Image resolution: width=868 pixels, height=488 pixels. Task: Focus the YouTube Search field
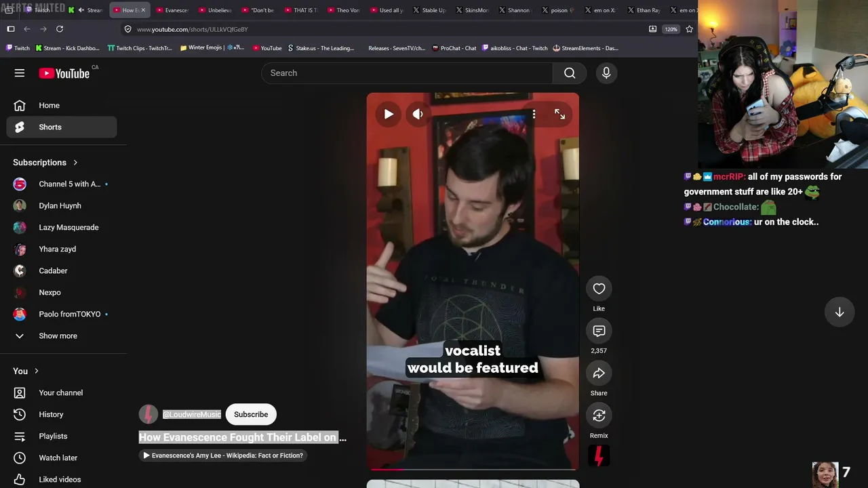tap(408, 73)
